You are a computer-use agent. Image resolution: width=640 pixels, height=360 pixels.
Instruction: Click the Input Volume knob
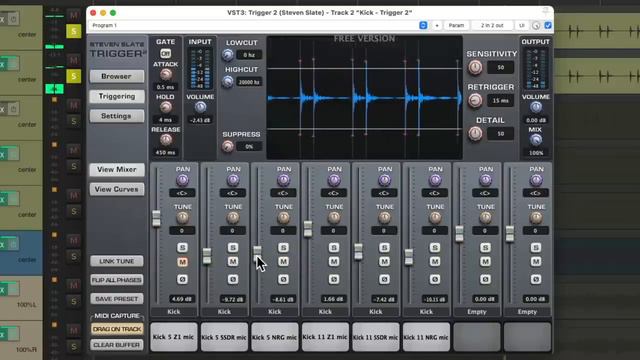200,107
